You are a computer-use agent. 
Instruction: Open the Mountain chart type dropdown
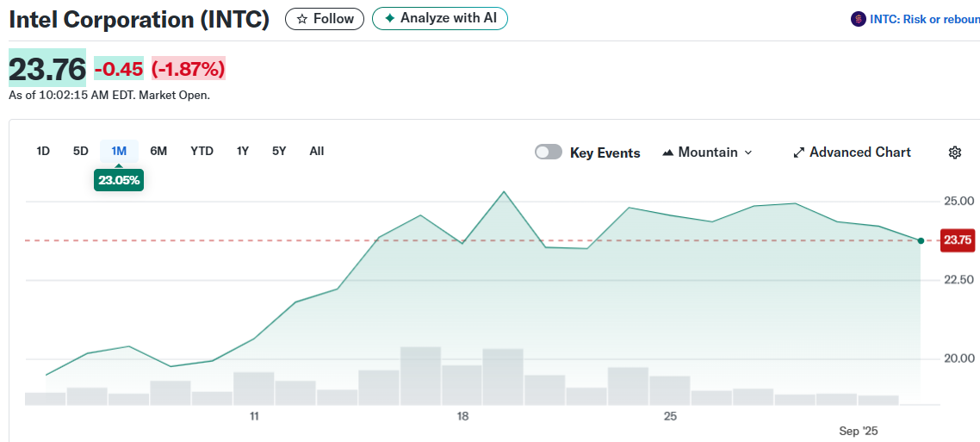point(707,153)
